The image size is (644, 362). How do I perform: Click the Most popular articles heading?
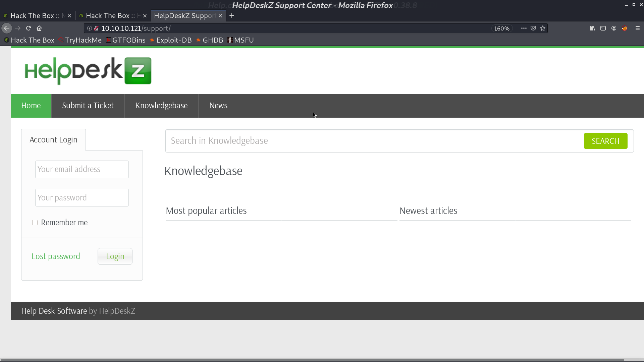206,211
